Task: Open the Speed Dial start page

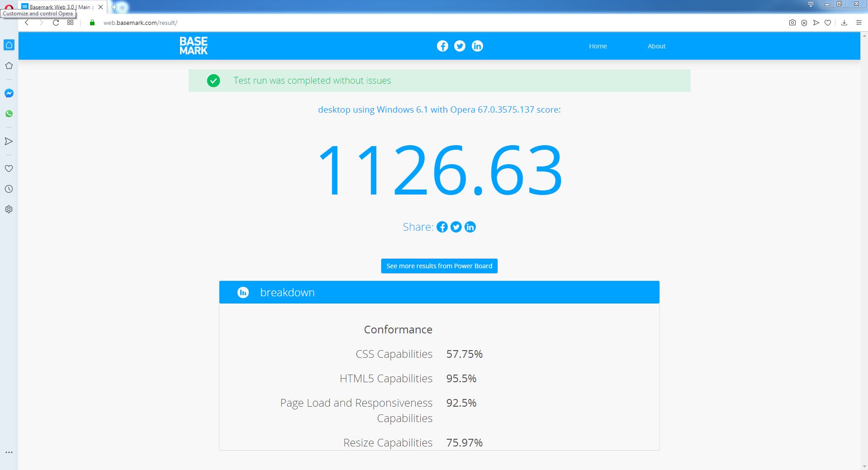Action: pyautogui.click(x=70, y=23)
